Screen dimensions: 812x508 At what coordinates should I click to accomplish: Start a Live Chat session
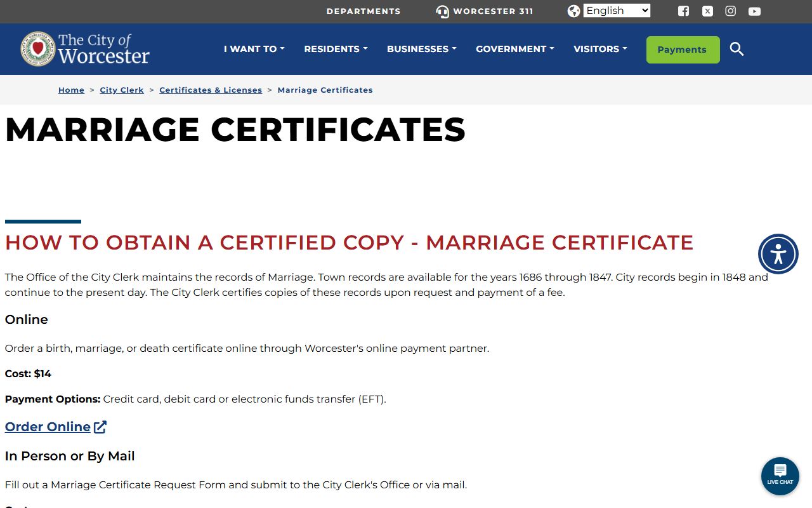(780, 476)
